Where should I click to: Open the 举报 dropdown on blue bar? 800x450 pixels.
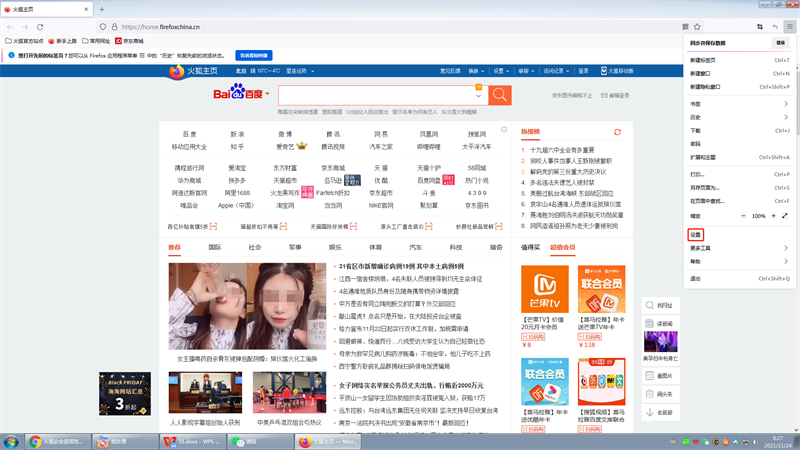[526, 71]
